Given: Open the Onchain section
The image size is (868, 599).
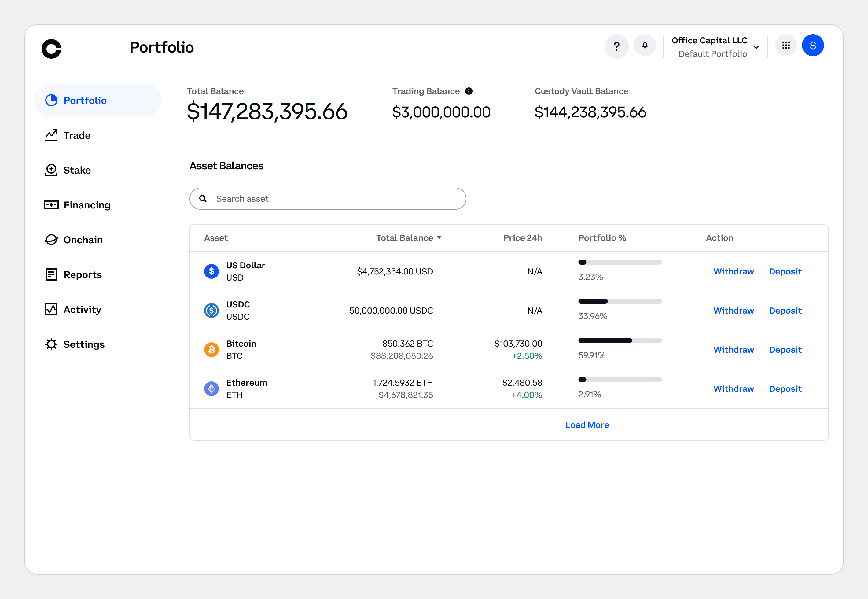Looking at the screenshot, I should [x=83, y=240].
